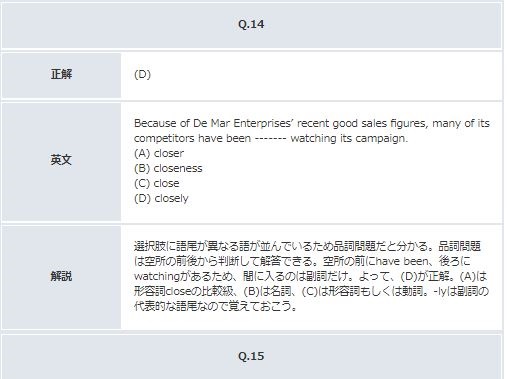The image size is (507, 379).
Task: Select the 解説 label cell
Action: click(61, 277)
